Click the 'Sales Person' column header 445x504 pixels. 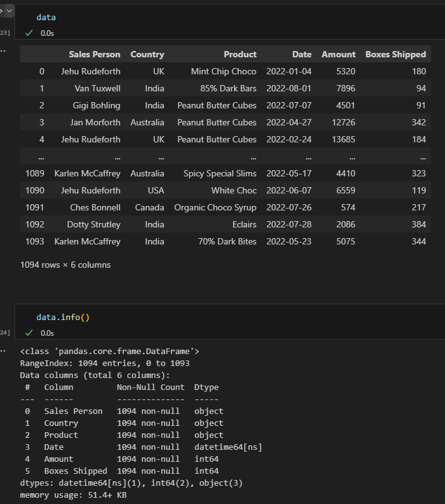94,54
